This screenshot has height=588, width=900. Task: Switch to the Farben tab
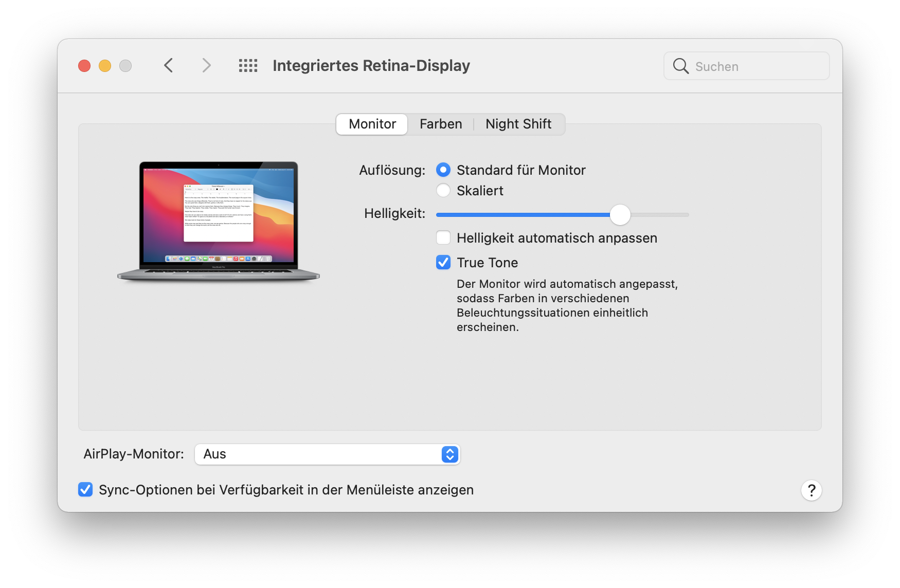[x=441, y=124]
